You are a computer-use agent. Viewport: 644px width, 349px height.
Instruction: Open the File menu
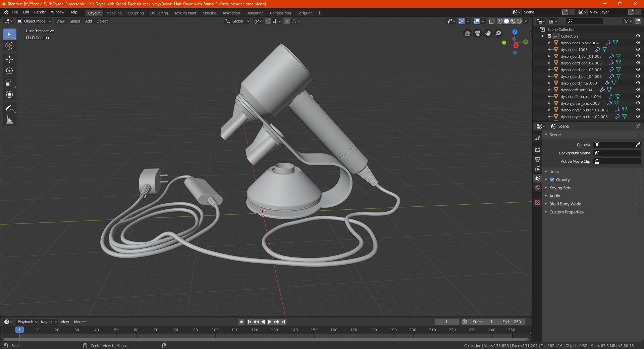(15, 12)
